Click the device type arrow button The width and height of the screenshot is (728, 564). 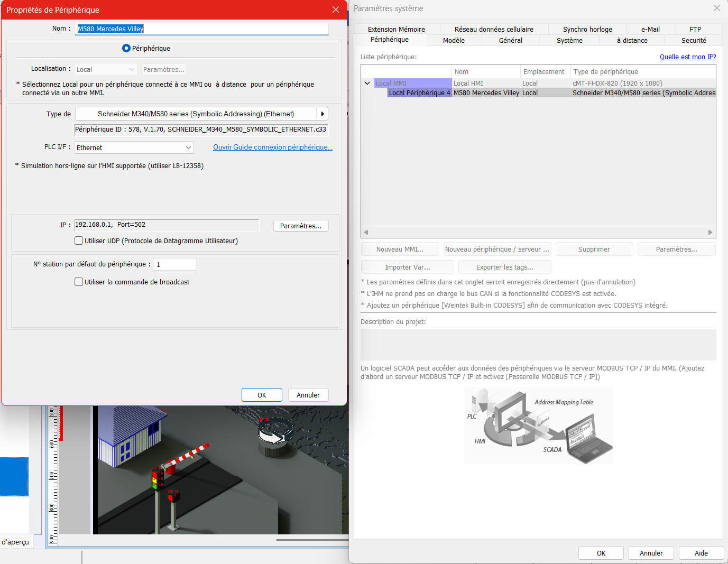pos(322,114)
